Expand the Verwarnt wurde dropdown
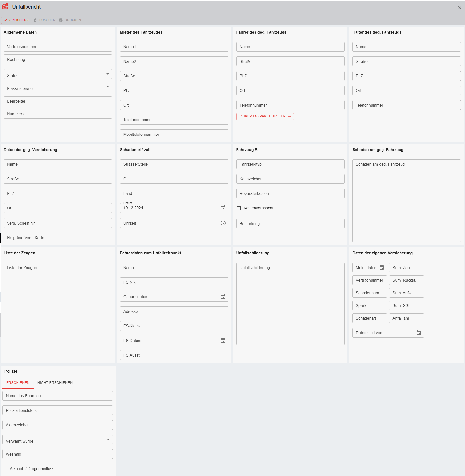 pos(108,439)
